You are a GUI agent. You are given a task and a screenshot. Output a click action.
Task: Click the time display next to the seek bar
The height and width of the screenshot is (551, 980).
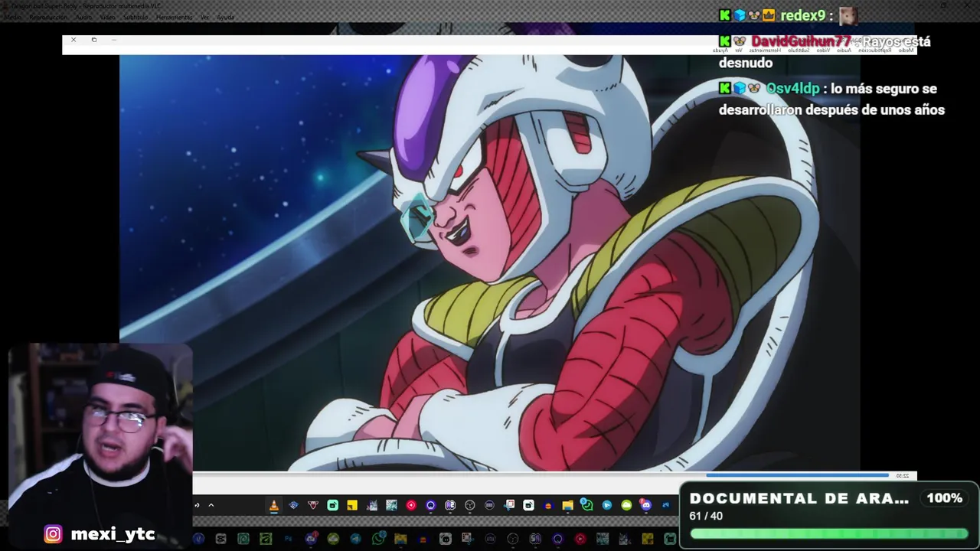click(903, 476)
